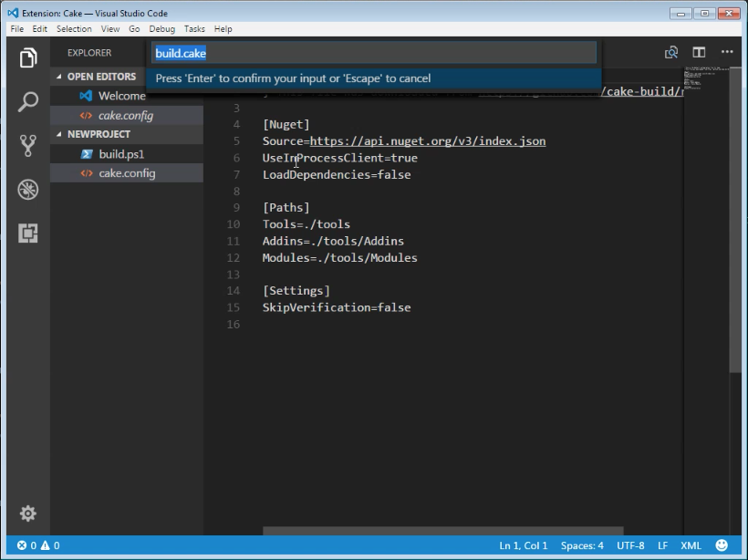Click the Open Preview icon in editor toolbar
This screenshot has height=560, width=748.
coord(671,53)
